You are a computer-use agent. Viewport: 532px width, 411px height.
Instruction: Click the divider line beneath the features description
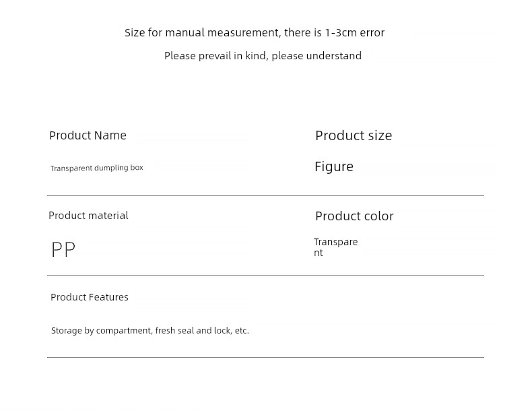(265, 357)
